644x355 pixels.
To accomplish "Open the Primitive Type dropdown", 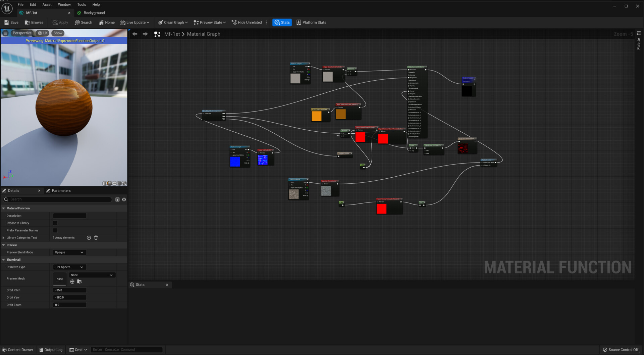I will tap(69, 267).
